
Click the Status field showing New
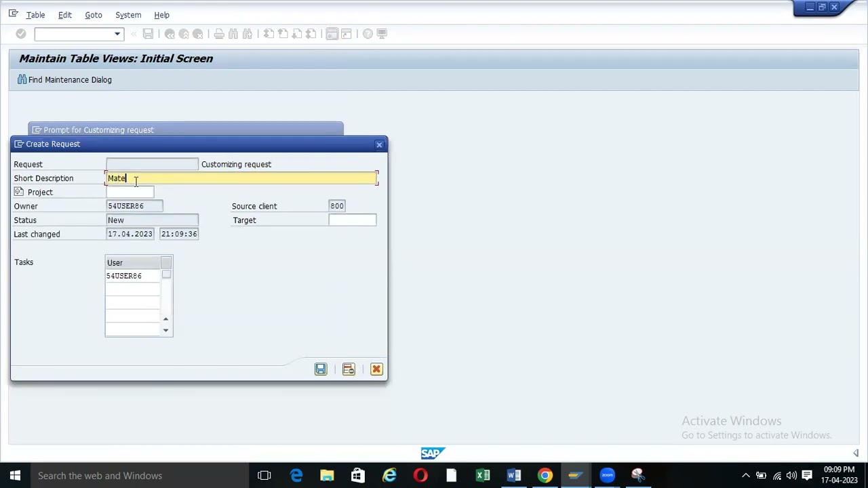click(152, 220)
